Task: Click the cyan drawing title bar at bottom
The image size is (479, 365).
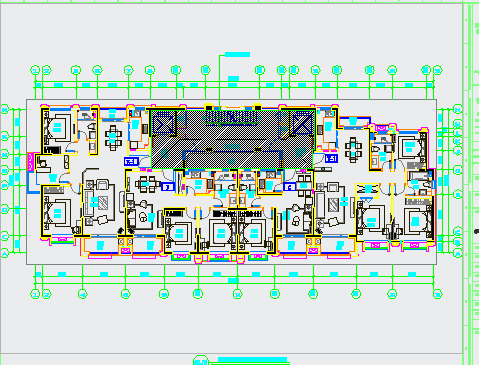Action: pos(252,359)
